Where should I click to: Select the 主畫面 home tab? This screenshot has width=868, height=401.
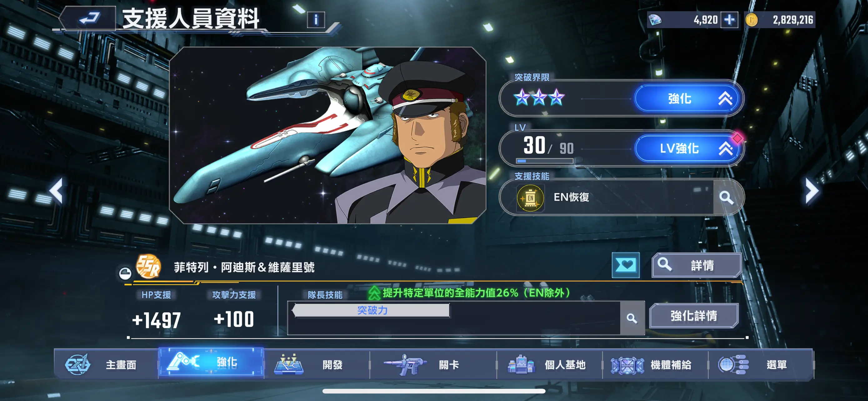click(x=106, y=364)
